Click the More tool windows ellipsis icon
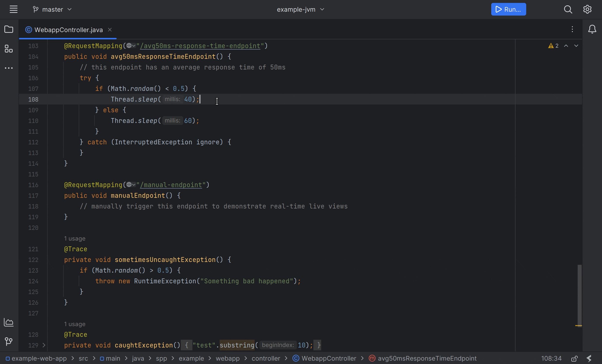Viewport: 602px width, 364px height. [x=9, y=68]
